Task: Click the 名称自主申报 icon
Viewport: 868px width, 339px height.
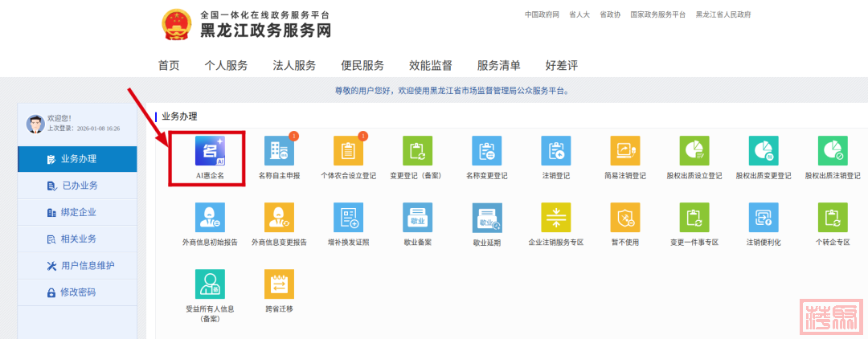Action: pyautogui.click(x=279, y=151)
